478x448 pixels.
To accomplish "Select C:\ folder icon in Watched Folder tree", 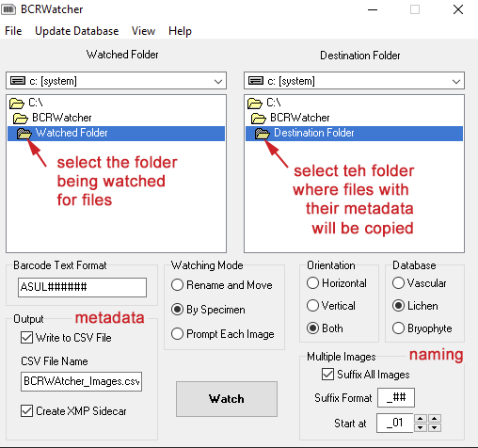I will coord(16,103).
